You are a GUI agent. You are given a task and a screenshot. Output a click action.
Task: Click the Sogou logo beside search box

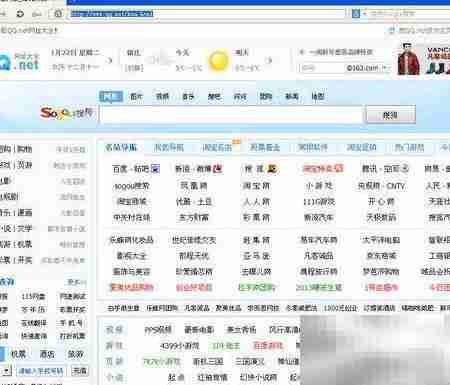66,113
